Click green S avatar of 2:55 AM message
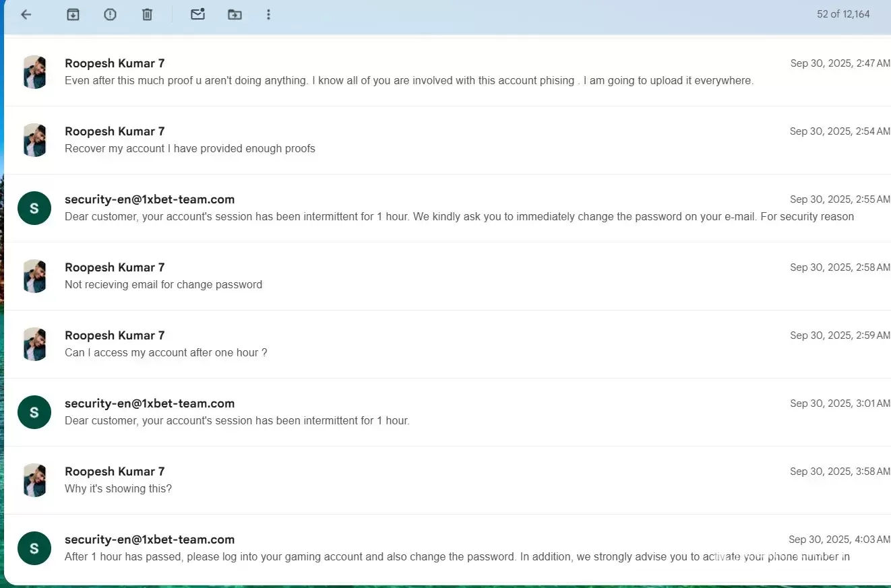891x588 pixels. (34, 208)
